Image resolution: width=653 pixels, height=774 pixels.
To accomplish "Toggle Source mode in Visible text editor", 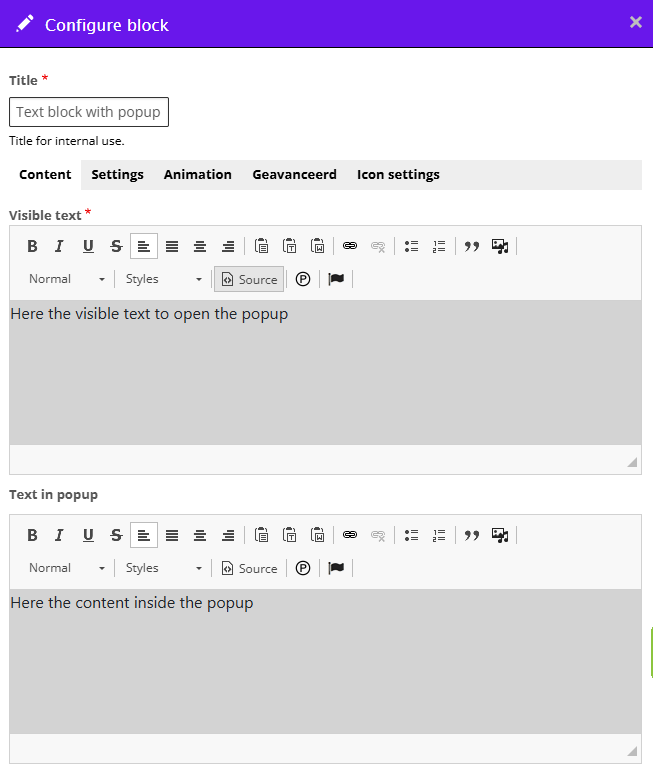I will tap(249, 279).
